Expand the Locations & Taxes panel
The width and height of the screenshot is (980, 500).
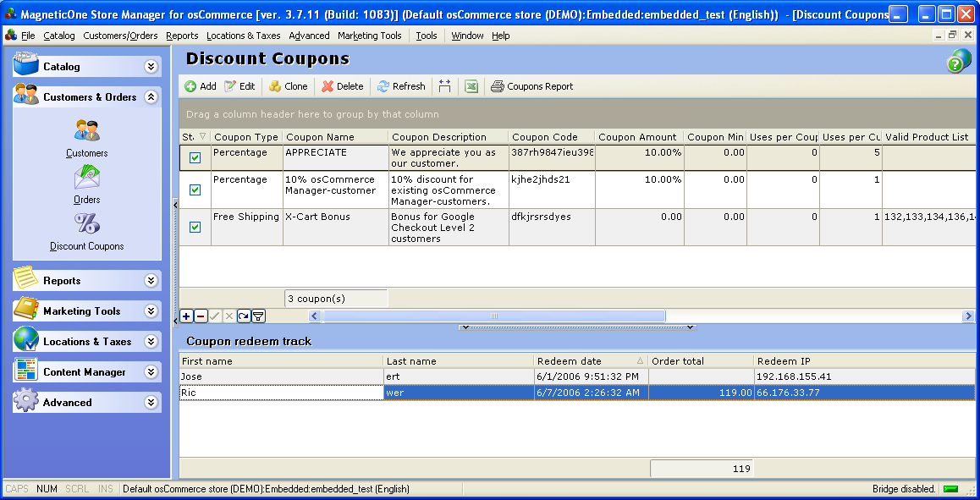point(151,341)
